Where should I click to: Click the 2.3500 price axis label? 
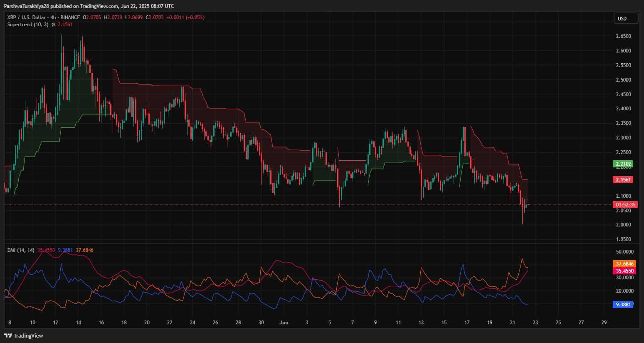(623, 123)
